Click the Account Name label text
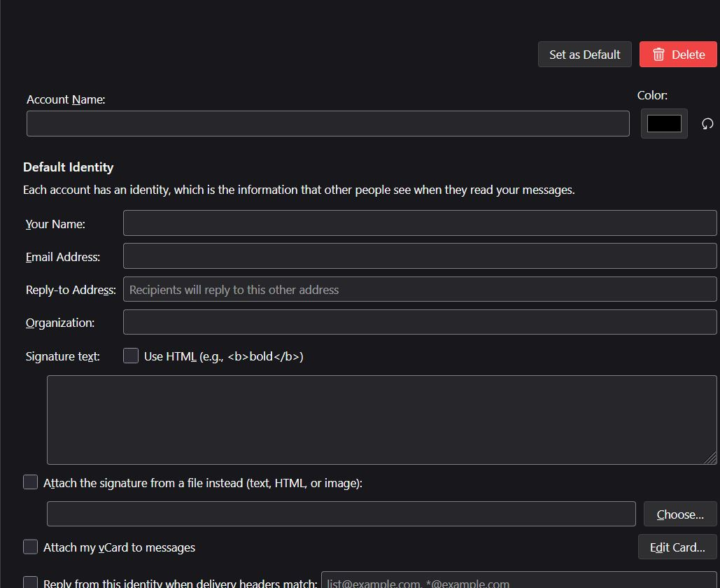This screenshot has height=588, width=720. coord(66,99)
